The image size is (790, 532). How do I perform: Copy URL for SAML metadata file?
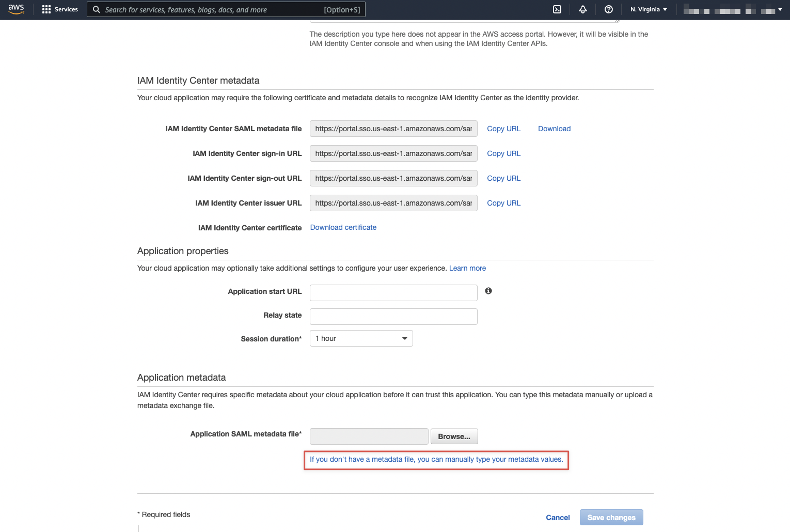[503, 129]
